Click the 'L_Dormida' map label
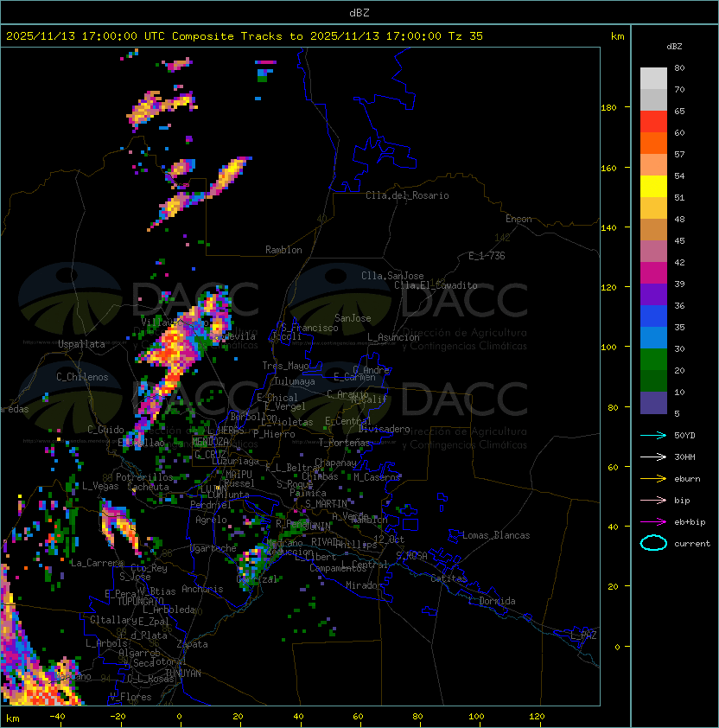This screenshot has height=728, width=719. click(x=492, y=601)
